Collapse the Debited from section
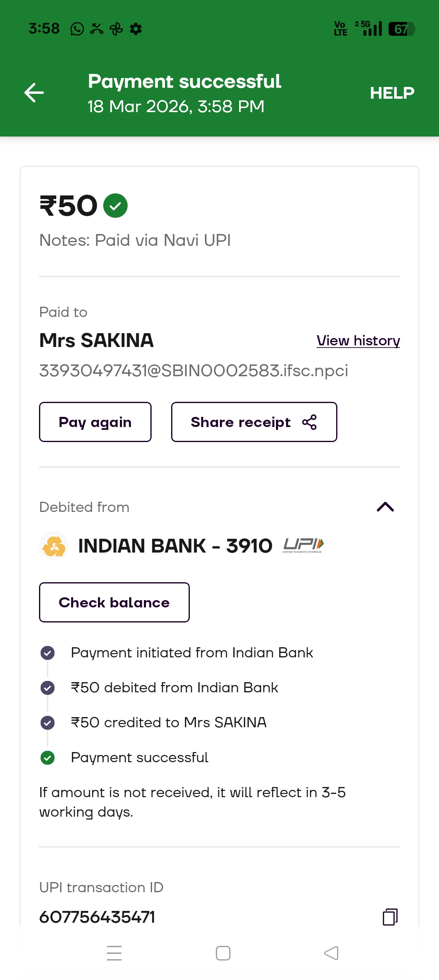Screen dimensions: 439x980 385,507
